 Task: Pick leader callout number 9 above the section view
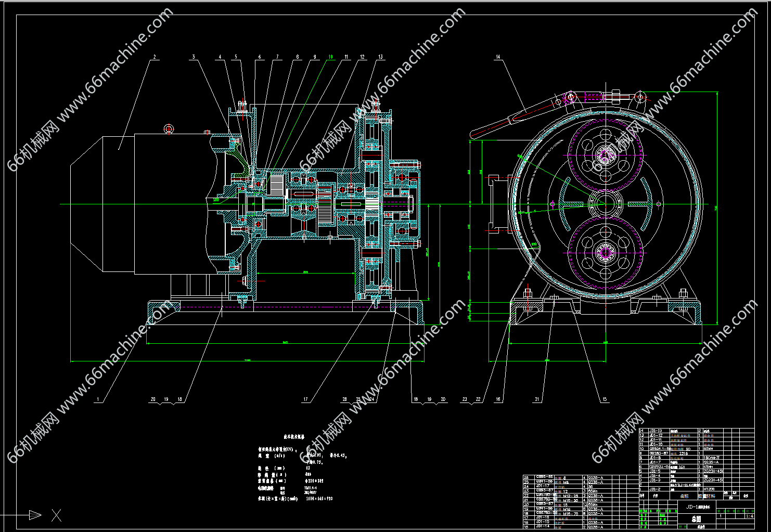click(x=314, y=57)
